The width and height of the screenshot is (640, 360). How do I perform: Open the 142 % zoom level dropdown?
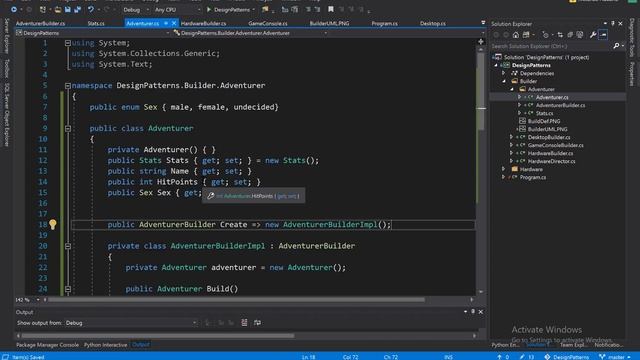coord(27,300)
